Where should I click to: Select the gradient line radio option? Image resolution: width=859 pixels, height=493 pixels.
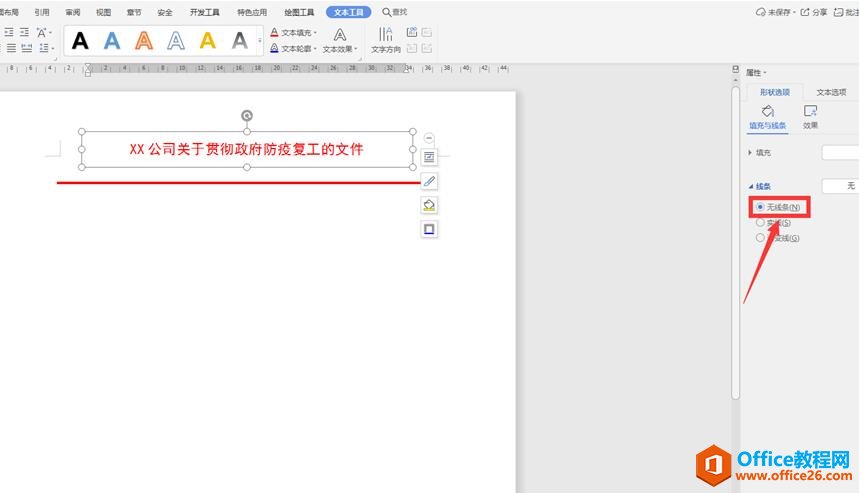coord(761,238)
